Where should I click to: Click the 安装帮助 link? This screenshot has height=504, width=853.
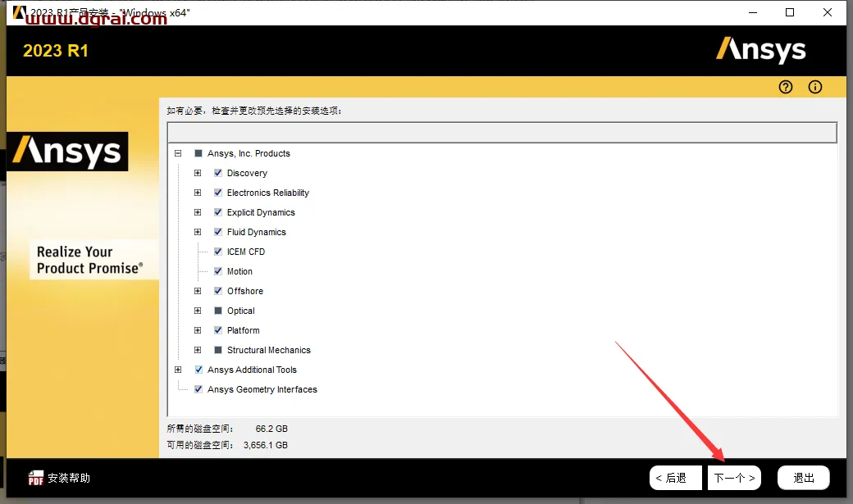[x=69, y=478]
